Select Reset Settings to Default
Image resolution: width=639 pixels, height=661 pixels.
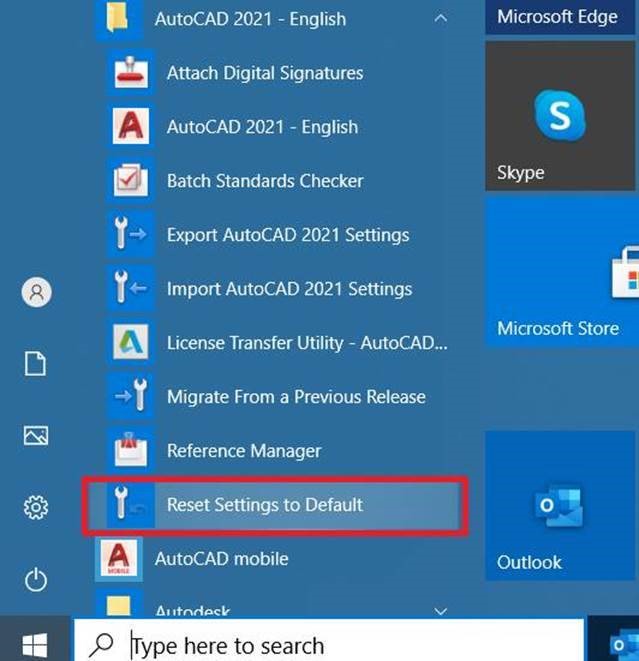[x=264, y=505]
